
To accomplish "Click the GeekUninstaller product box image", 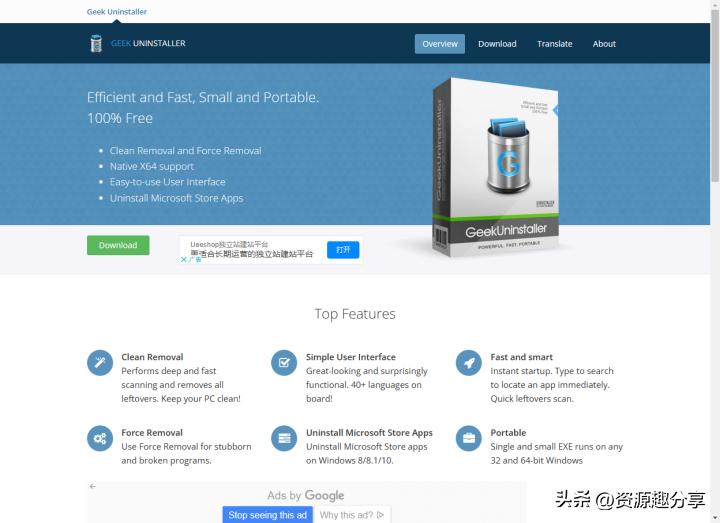I will 496,168.
